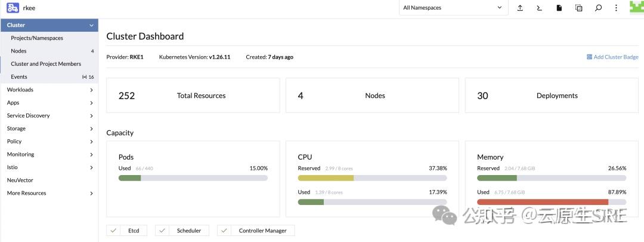The height and width of the screenshot is (242, 644).
Task: Open the kubectl shell icon
Action: (x=539, y=8)
